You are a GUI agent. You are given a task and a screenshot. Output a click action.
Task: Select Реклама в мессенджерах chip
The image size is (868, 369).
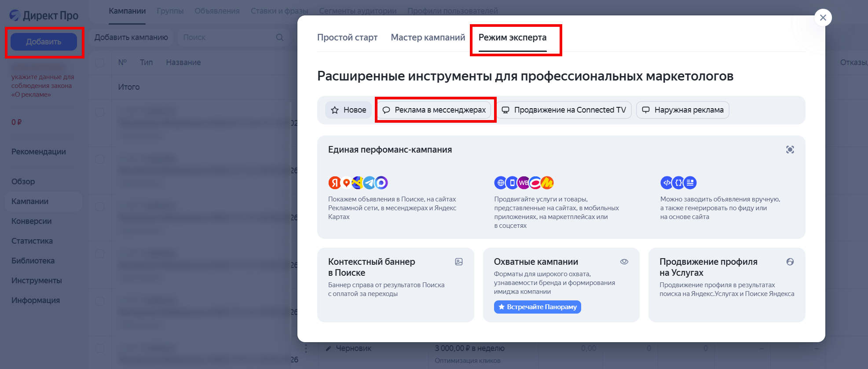434,110
